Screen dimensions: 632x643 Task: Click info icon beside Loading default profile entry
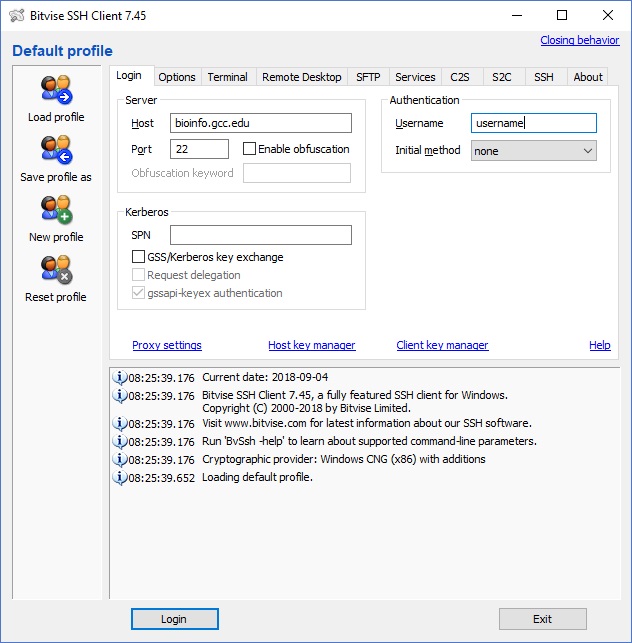tap(119, 477)
